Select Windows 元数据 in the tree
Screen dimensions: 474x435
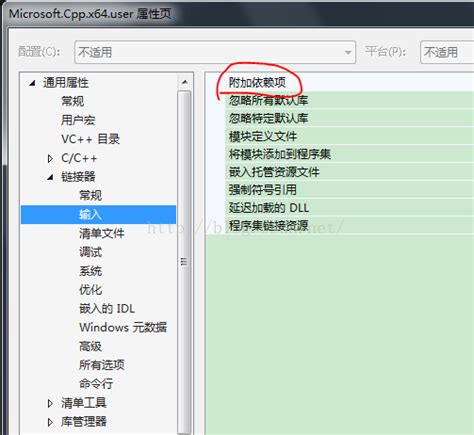coord(123,327)
